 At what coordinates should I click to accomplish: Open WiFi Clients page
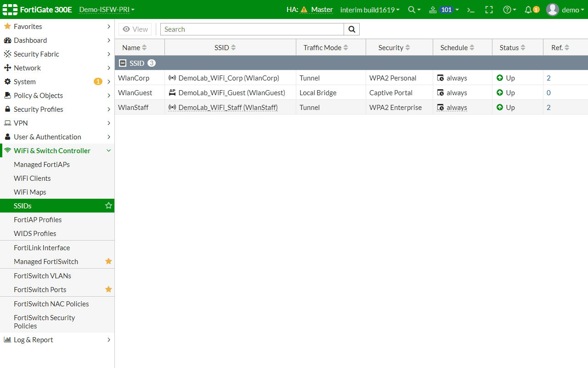(57, 178)
